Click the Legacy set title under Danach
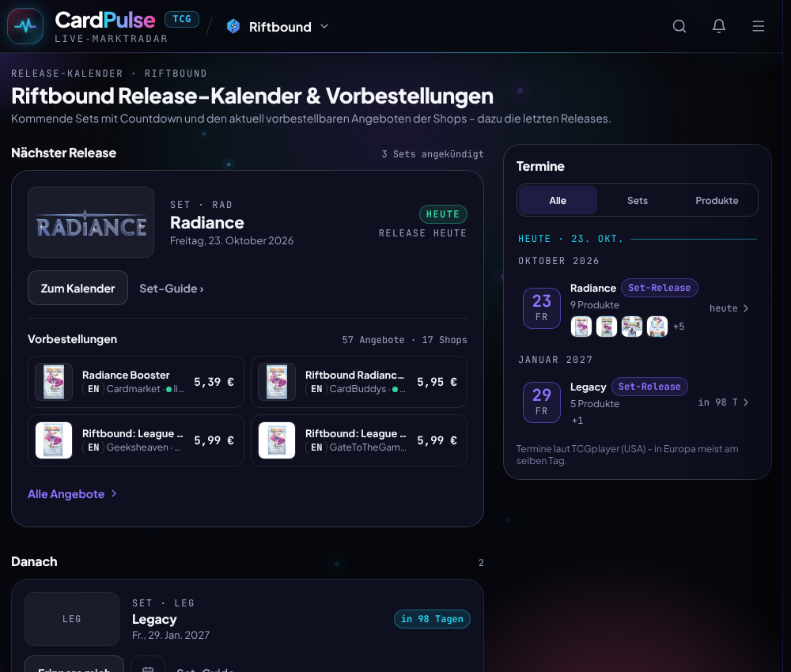Viewport: 791px width, 672px height. [x=154, y=619]
